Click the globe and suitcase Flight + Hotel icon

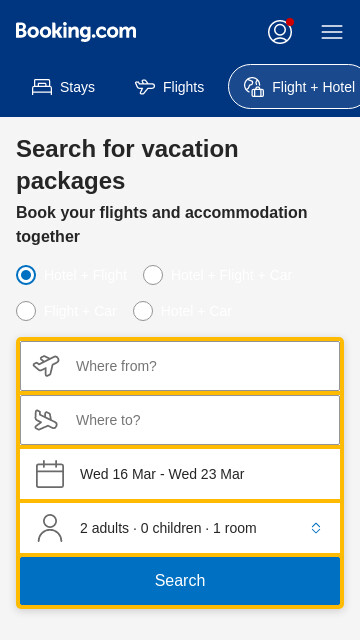(x=254, y=87)
